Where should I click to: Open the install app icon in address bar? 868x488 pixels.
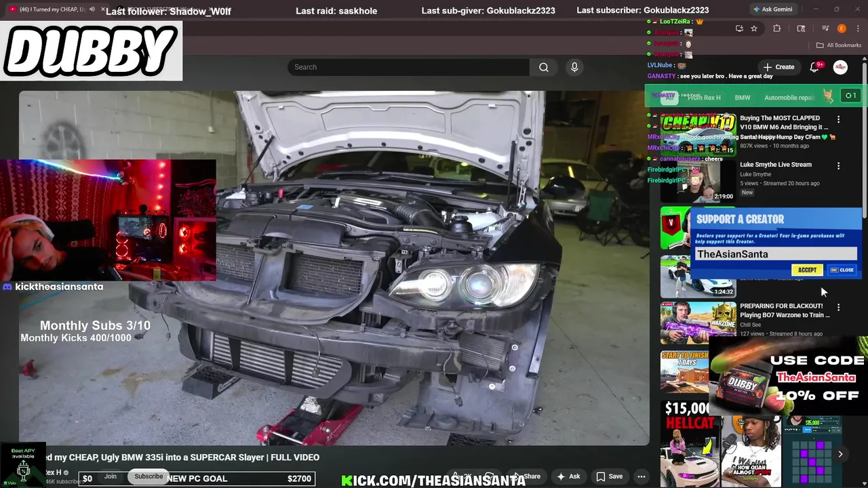739,28
